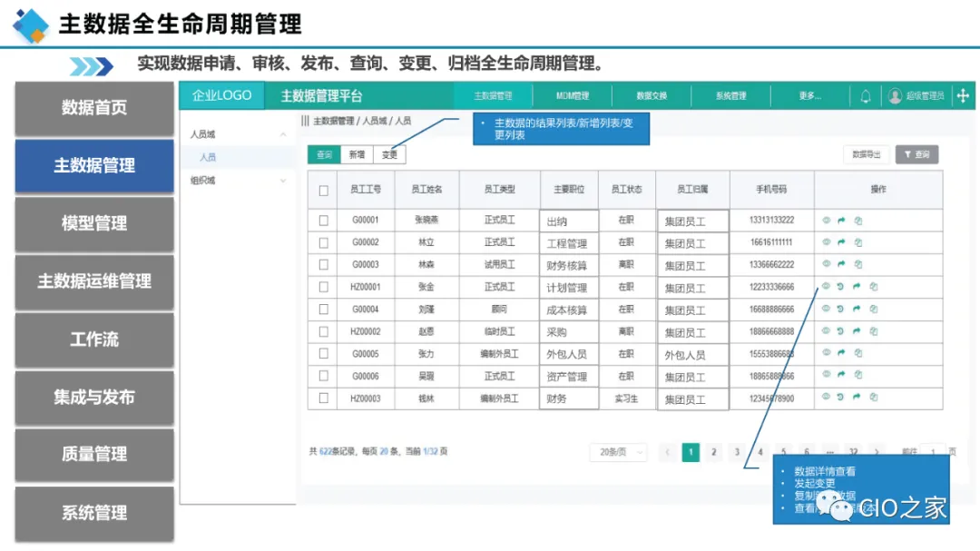Viewport: 980px width, 551px height.
Task: Collapse the 人员域 tree node
Action: coord(283,134)
